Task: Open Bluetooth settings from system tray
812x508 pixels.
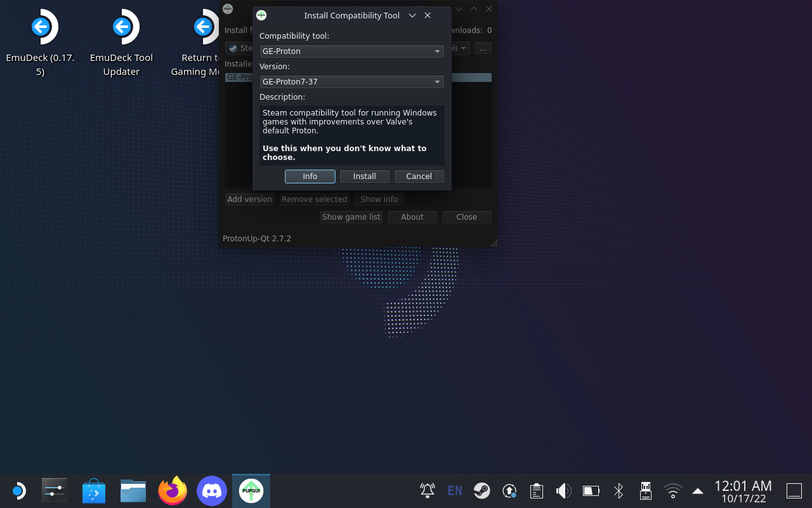Action: click(x=619, y=490)
